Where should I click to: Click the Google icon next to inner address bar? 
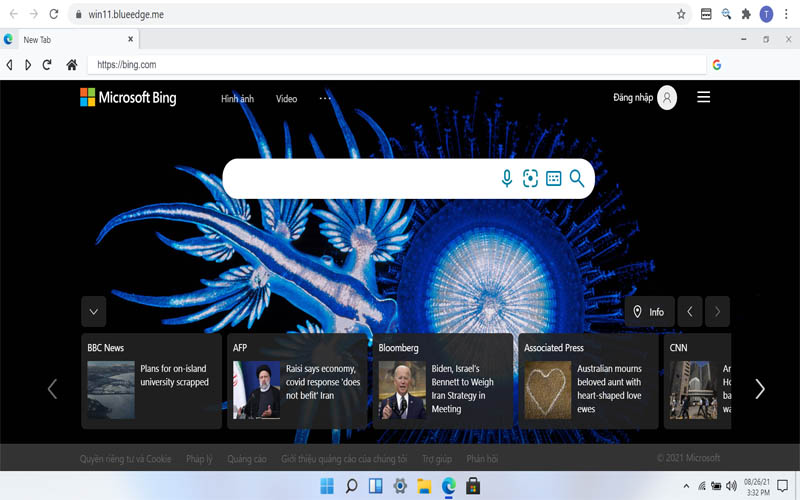[717, 65]
